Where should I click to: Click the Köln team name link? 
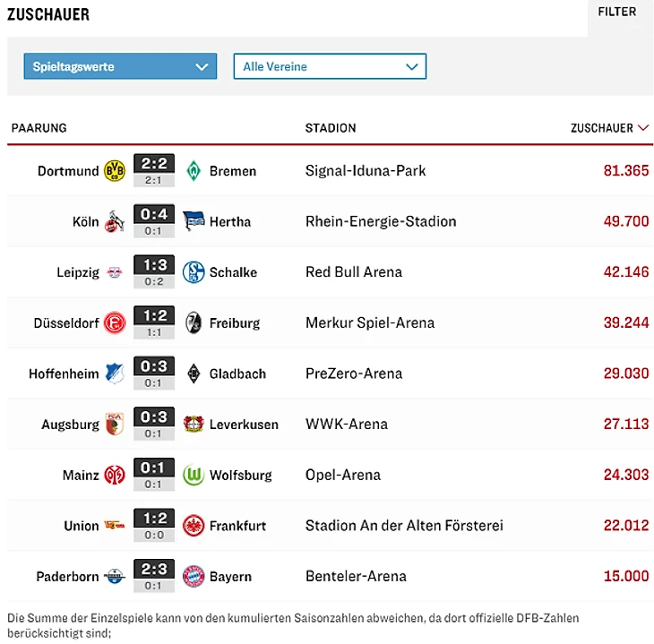(x=86, y=221)
